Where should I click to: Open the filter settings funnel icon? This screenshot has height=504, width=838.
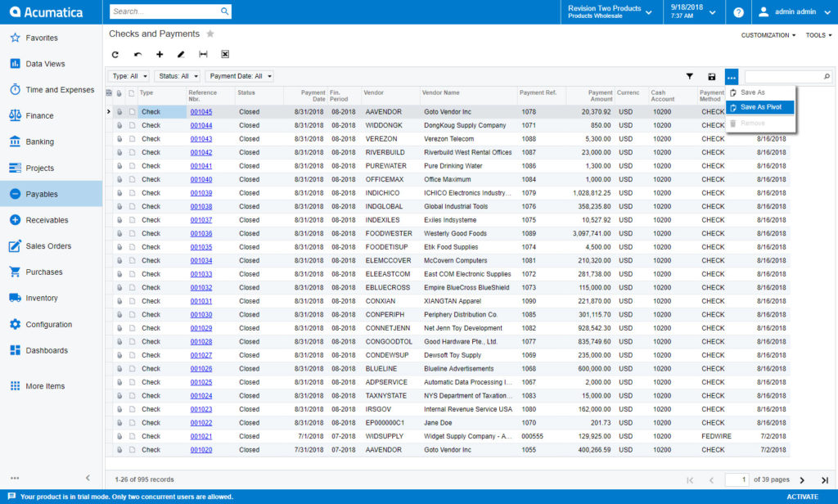tap(690, 76)
